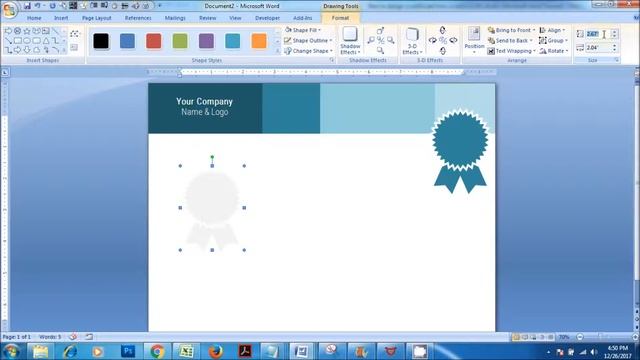Pick the rectangle shape in Insert Shapes gallery

(x=18, y=40)
